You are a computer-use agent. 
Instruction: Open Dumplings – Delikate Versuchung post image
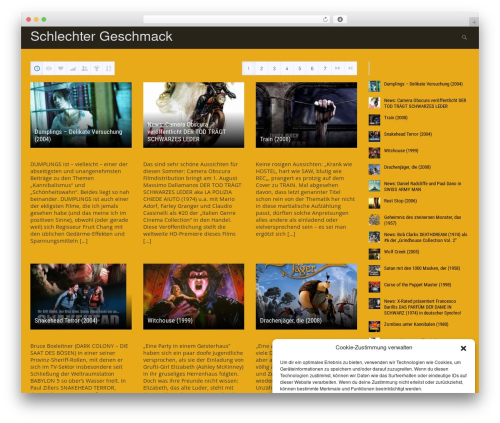tap(81, 115)
